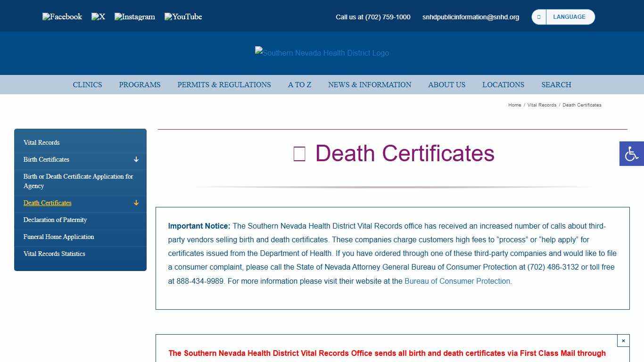Select A TO Z in the navigation bar
This screenshot has height=362, width=644.
299,85
